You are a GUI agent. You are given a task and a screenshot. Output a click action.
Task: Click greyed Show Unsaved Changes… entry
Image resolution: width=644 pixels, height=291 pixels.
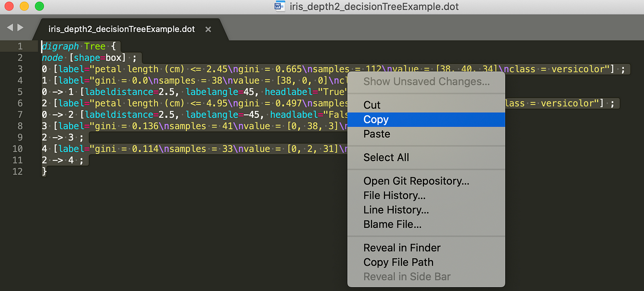(x=426, y=82)
